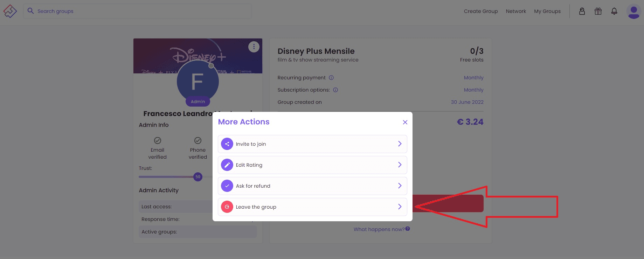Click the Admin Activity heading
644x259 pixels.
click(x=159, y=190)
